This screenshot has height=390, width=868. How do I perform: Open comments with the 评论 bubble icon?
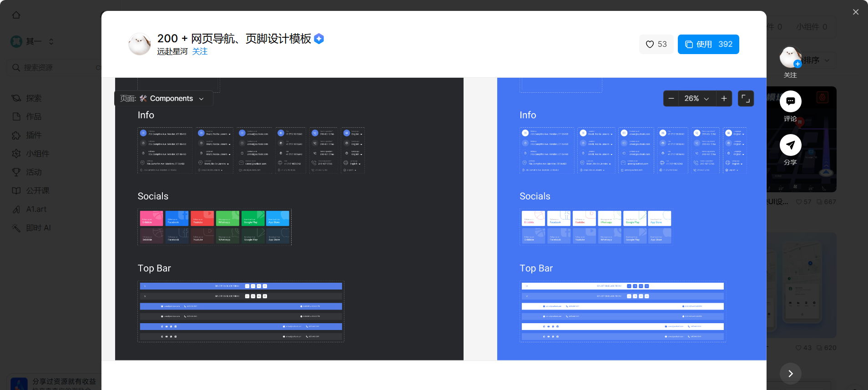coord(791,101)
